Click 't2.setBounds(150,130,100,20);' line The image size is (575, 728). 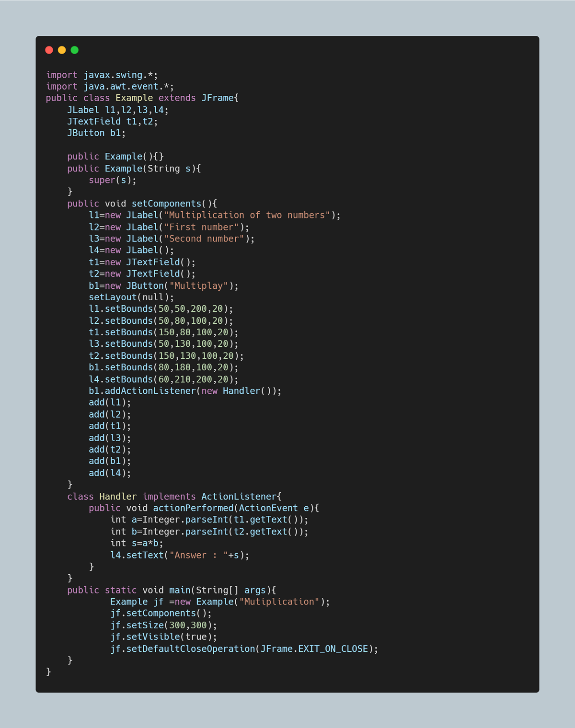(x=166, y=356)
